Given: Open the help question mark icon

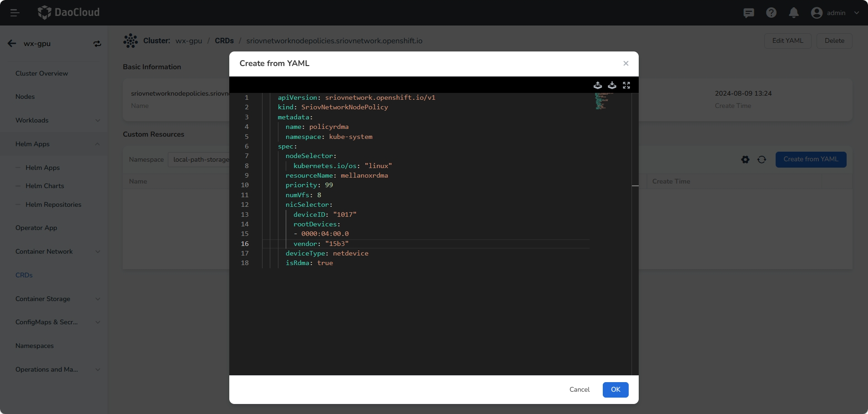Looking at the screenshot, I should pyautogui.click(x=771, y=13).
